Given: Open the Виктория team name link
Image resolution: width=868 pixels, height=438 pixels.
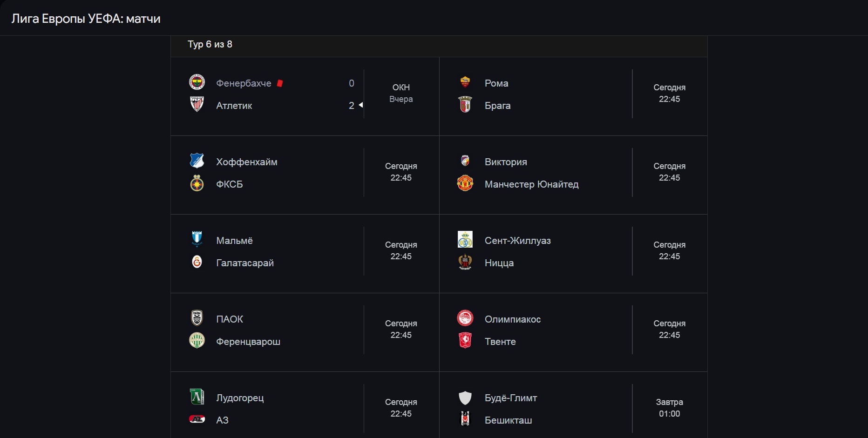Looking at the screenshot, I should coord(506,162).
